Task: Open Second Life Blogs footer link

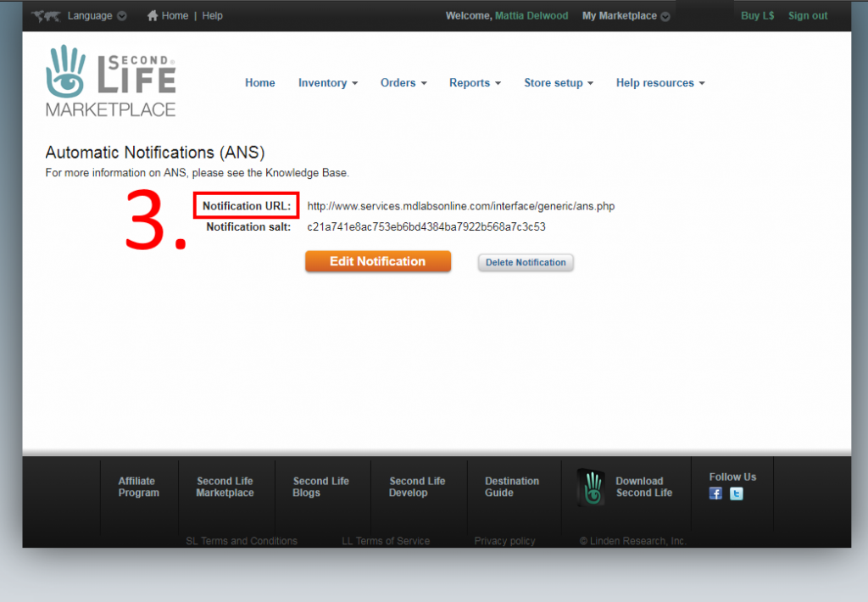Action: pyautogui.click(x=320, y=487)
